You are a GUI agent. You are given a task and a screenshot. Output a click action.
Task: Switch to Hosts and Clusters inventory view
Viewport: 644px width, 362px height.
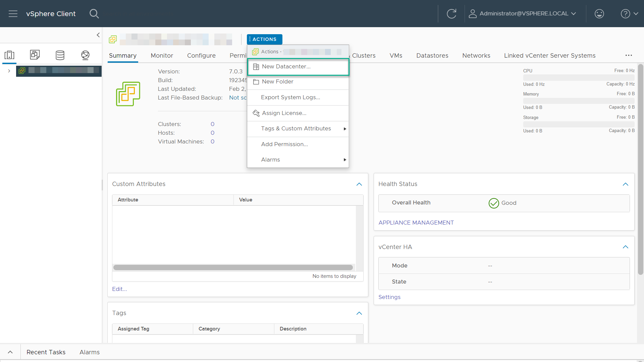[x=9, y=55]
